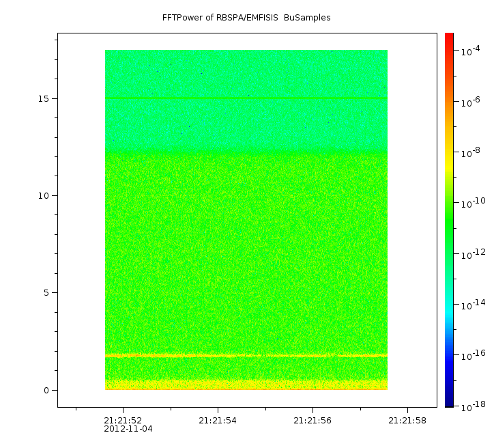Click the colorbar label 10^-8

coord(471,152)
